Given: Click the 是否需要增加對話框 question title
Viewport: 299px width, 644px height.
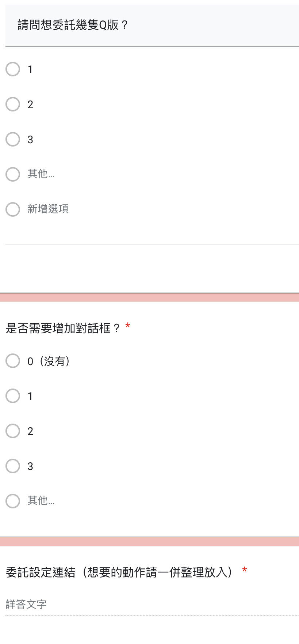Looking at the screenshot, I should 63,328.
